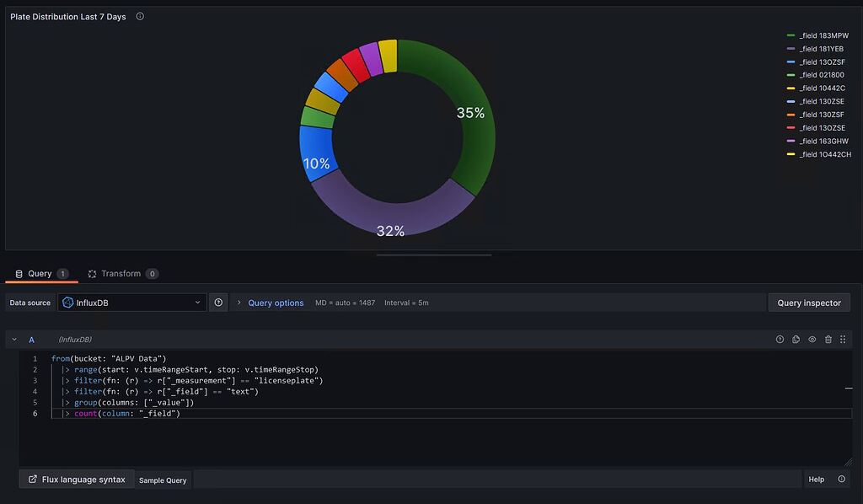Select the Query tab
The image size is (863, 504).
click(x=40, y=273)
